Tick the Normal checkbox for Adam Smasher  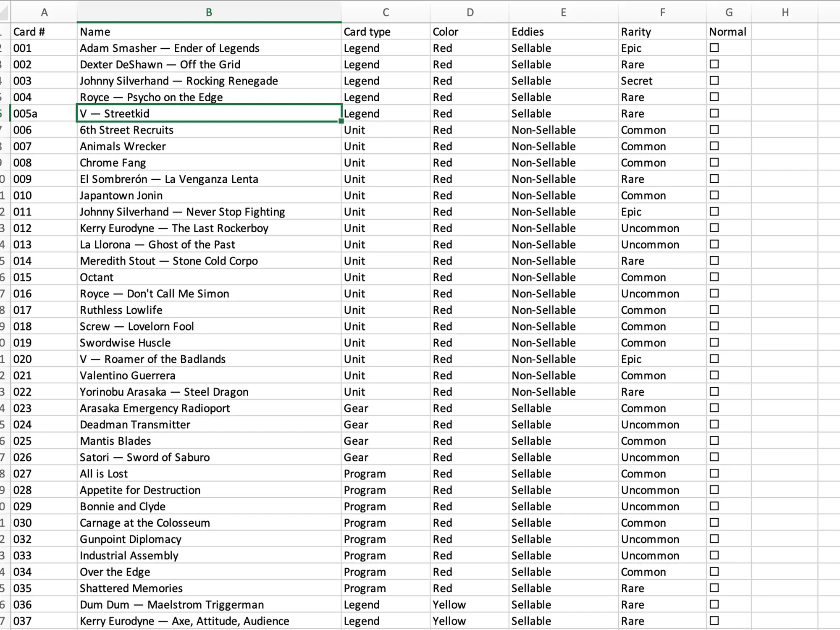[x=714, y=48]
